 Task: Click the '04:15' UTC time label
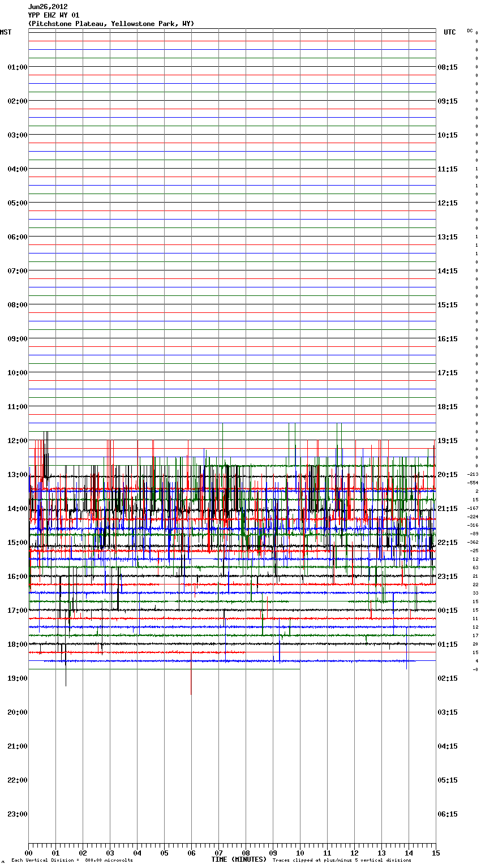(x=448, y=746)
